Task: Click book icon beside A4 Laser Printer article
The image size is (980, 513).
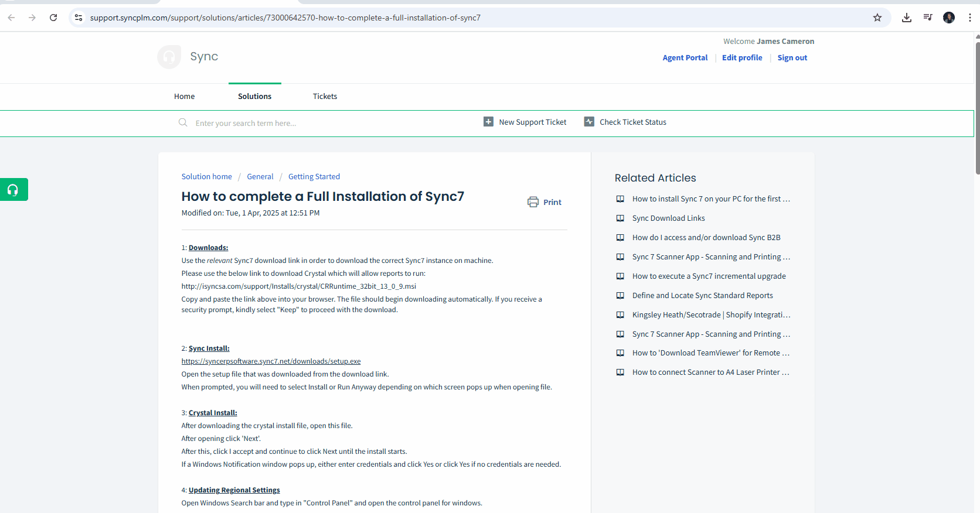Action: tap(620, 372)
